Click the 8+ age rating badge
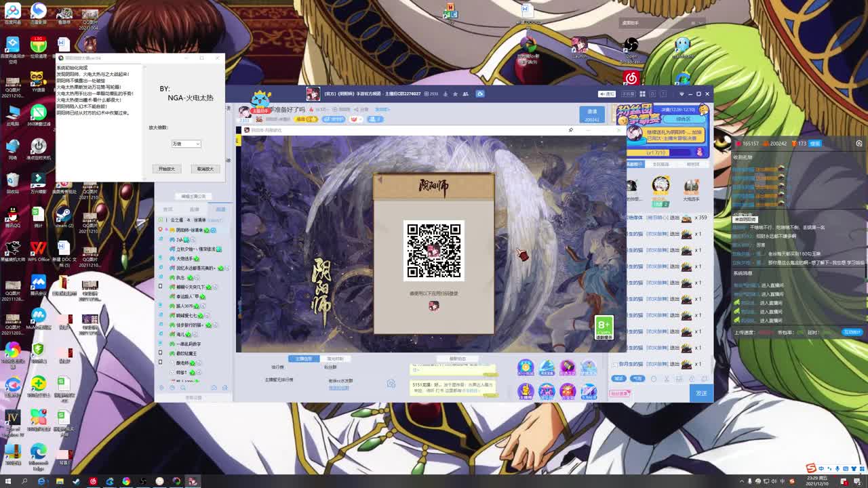Viewport: 868px width, 488px height. tap(604, 327)
